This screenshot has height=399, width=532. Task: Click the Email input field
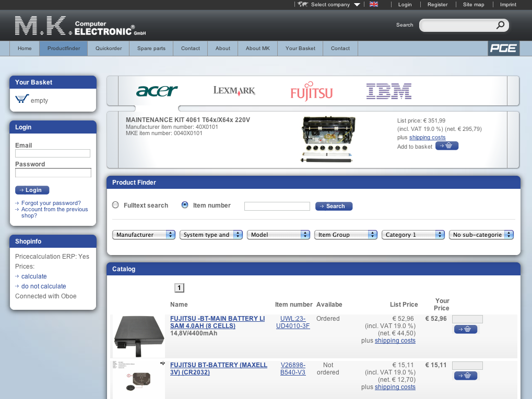(52, 153)
